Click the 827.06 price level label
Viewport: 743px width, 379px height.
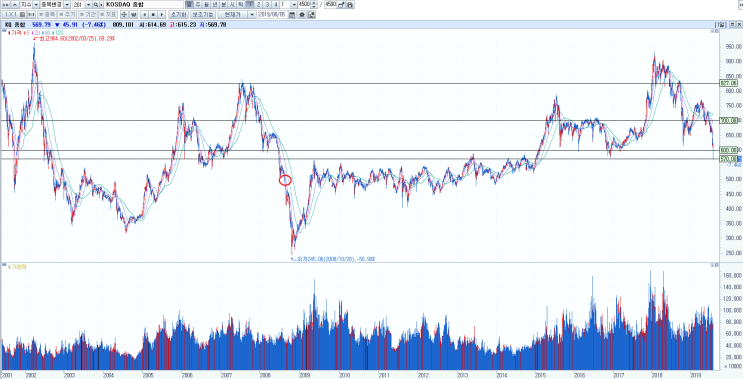(x=729, y=83)
